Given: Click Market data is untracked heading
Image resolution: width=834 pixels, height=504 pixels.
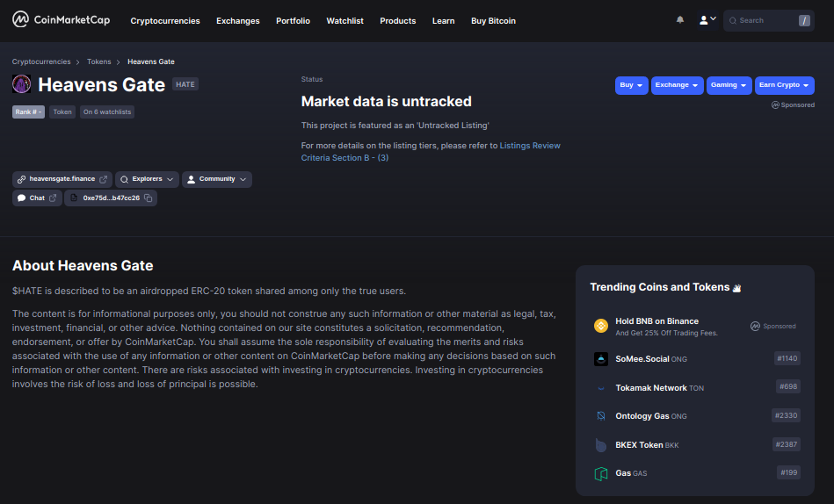Looking at the screenshot, I should (386, 101).
